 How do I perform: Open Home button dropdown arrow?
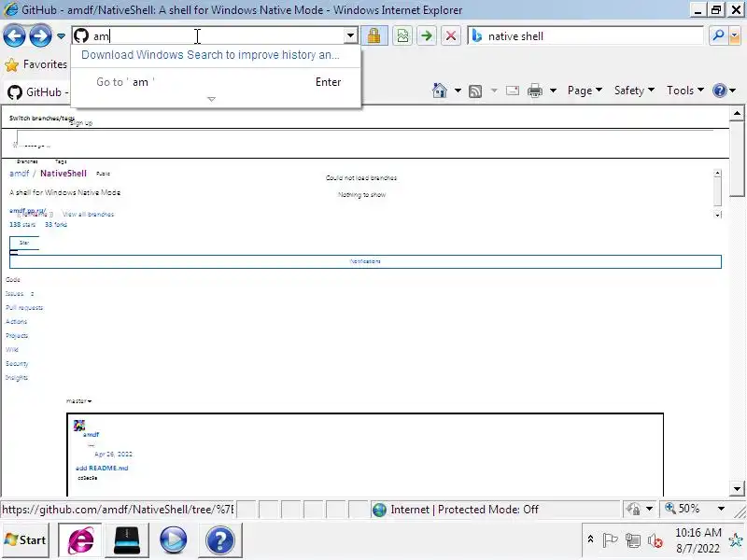tap(458, 91)
